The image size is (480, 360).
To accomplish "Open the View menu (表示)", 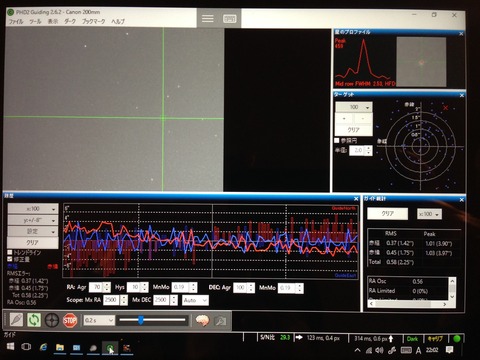I will point(53,22).
